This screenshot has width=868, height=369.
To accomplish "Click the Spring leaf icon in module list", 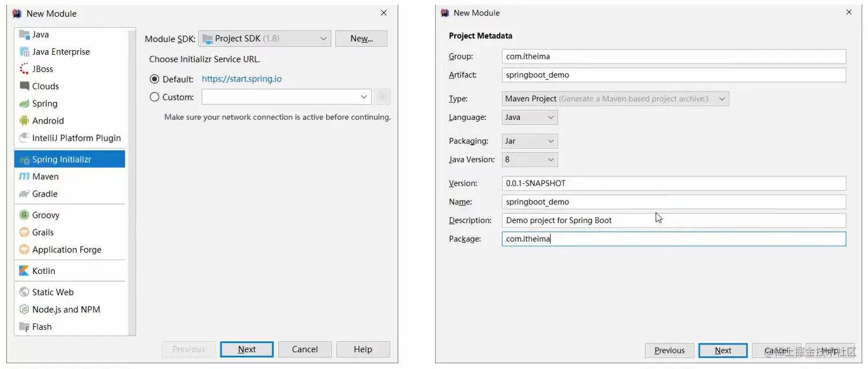I will pos(24,104).
